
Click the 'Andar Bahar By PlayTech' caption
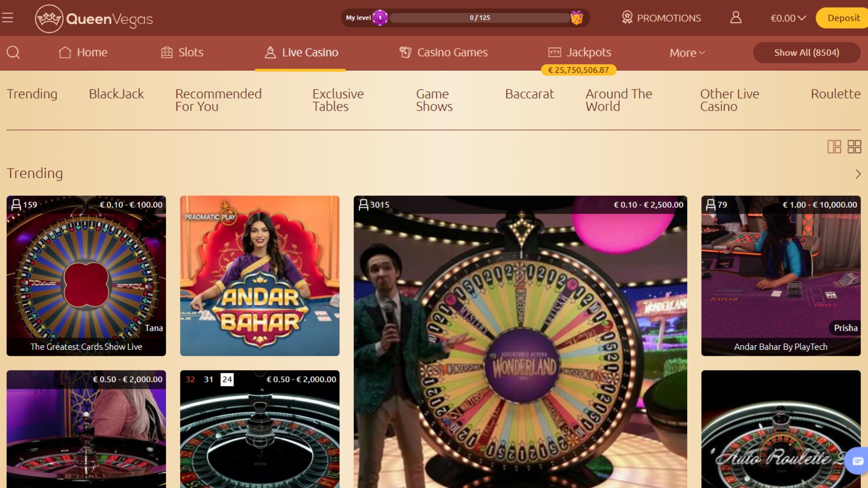coord(781,347)
